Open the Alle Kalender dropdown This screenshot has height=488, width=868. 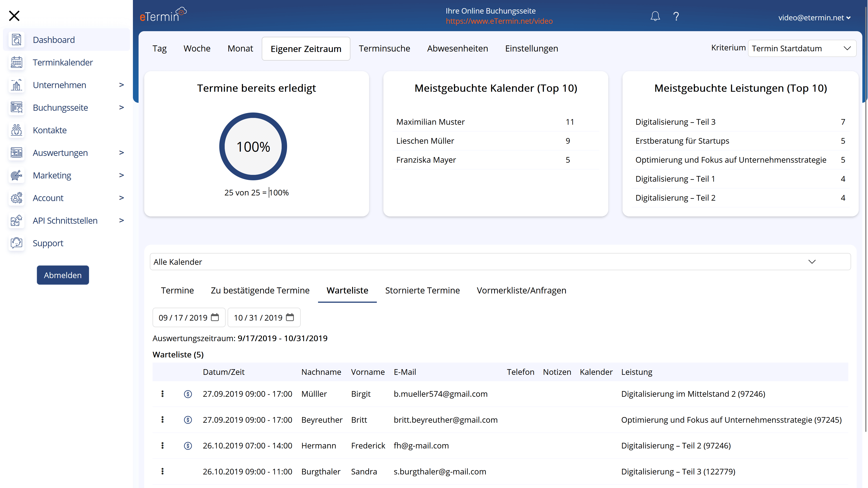(x=500, y=262)
